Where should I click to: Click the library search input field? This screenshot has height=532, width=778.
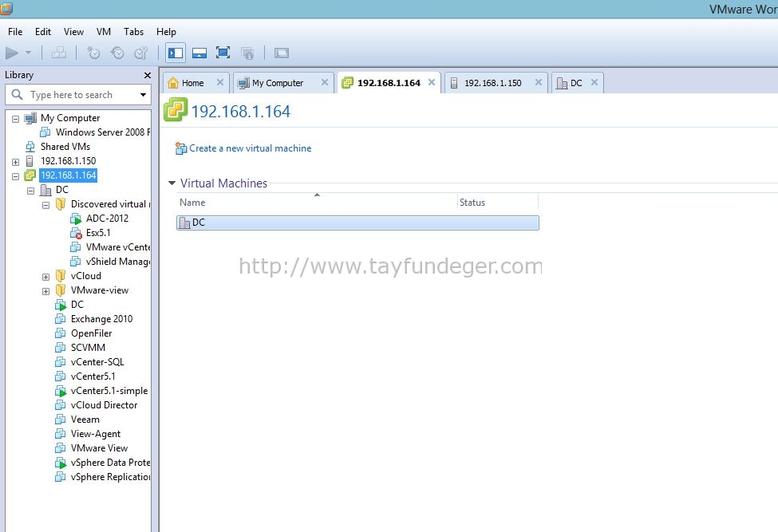tap(78, 95)
